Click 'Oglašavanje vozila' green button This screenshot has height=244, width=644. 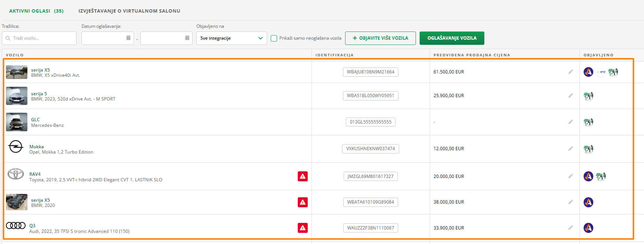[x=452, y=38]
